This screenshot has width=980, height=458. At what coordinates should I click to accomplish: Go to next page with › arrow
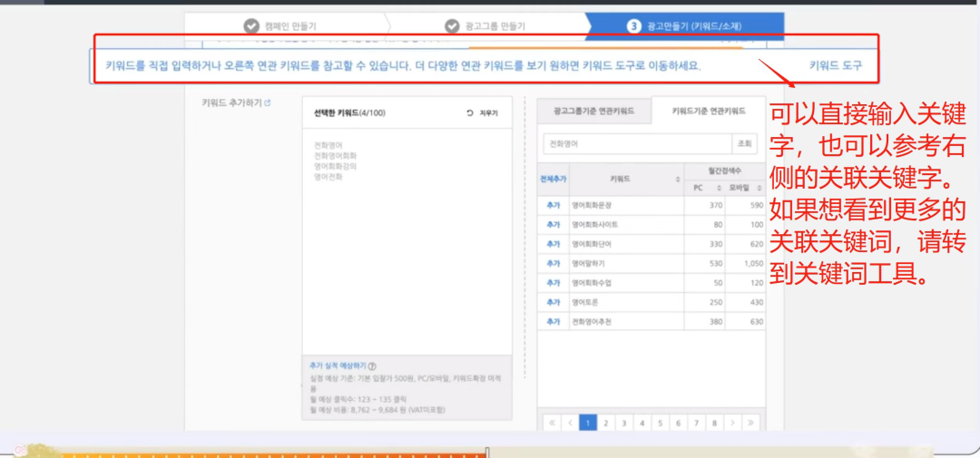pos(732,423)
